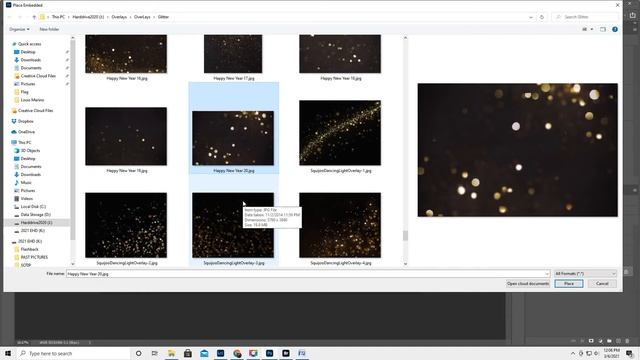Viewport: 640px width, 360px height.
Task: Select Harddrive2020 breadcrumb in the address bar
Action: click(88, 17)
